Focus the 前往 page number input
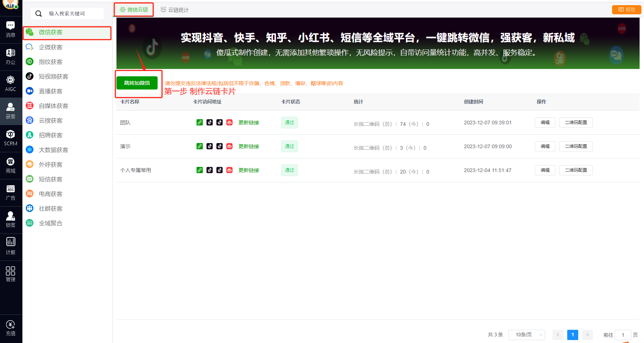The height and width of the screenshot is (343, 644). [623, 335]
